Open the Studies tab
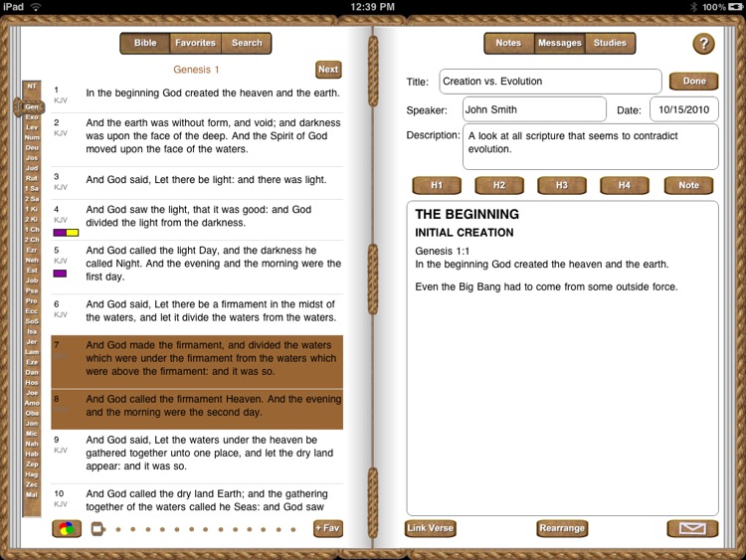Image resolution: width=746 pixels, height=560 pixels. 610,43
